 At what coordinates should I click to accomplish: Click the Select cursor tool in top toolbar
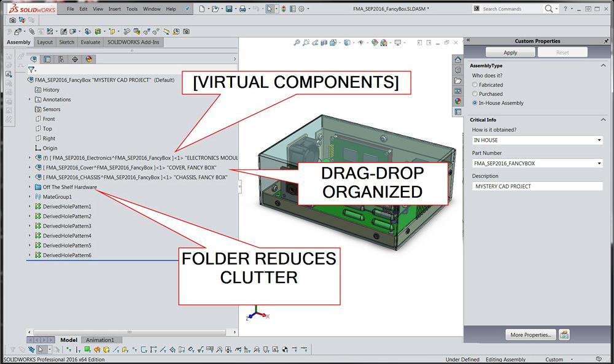(x=270, y=9)
